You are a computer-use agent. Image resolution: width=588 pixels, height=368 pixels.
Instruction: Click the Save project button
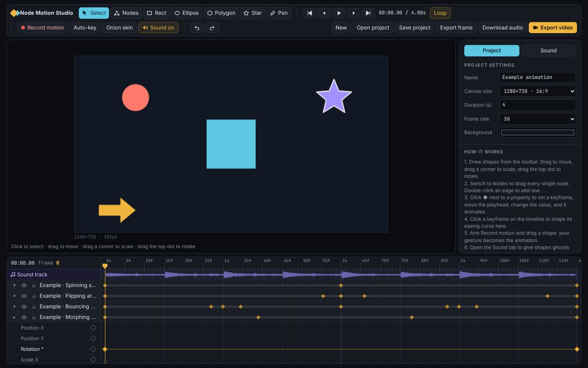(x=415, y=27)
